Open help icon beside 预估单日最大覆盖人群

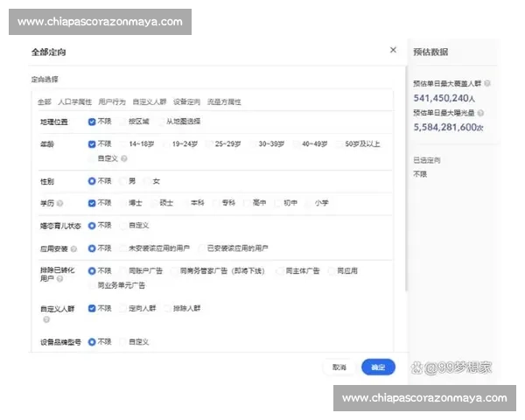click(487, 83)
